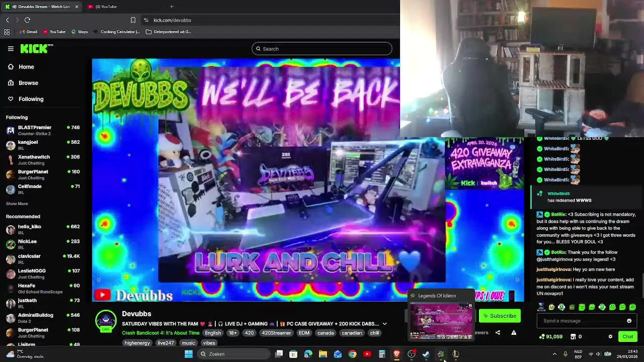Click the 420Streamer tag
Image resolution: width=644 pixels, height=362 pixels.
[276, 333]
